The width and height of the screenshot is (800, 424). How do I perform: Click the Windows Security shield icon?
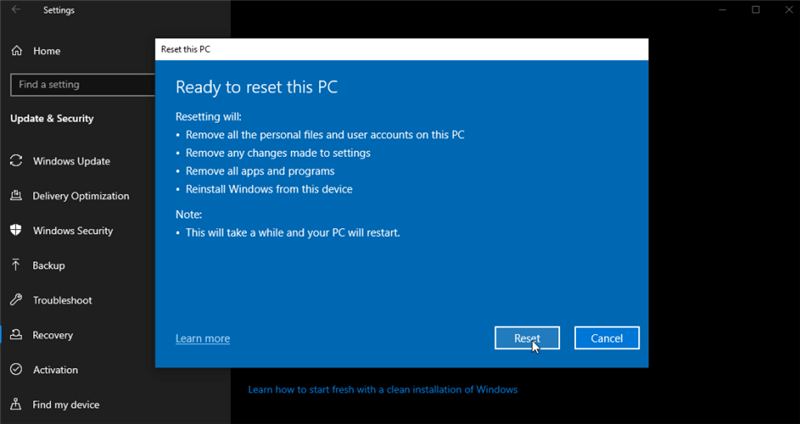[x=16, y=230]
